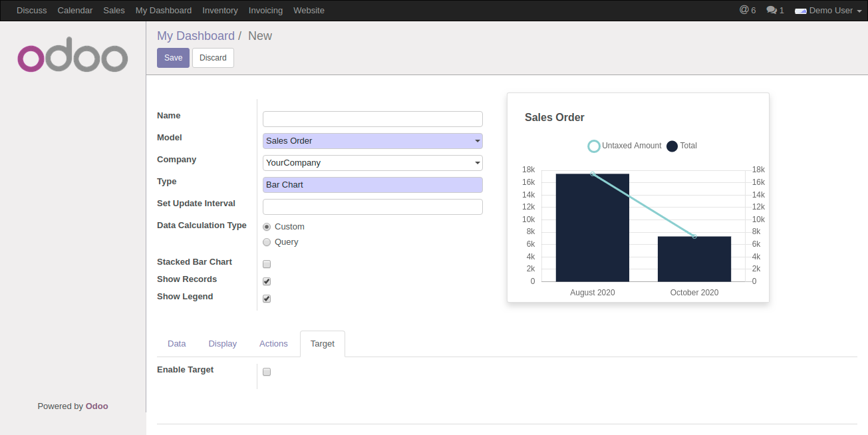Click the Discard button
The image size is (868, 435).
coord(213,58)
